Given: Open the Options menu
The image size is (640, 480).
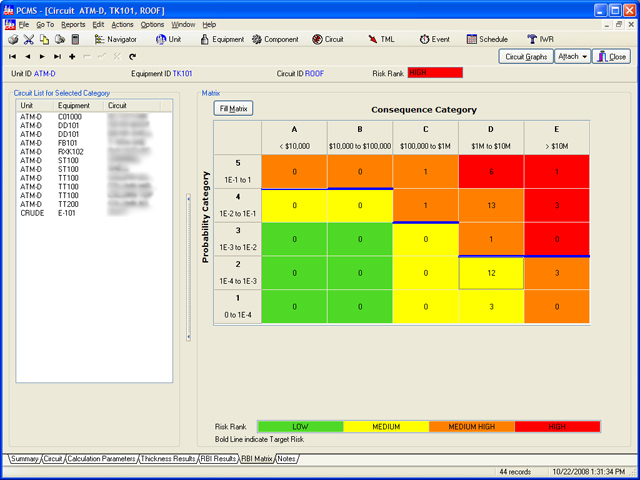Looking at the screenshot, I should point(152,24).
